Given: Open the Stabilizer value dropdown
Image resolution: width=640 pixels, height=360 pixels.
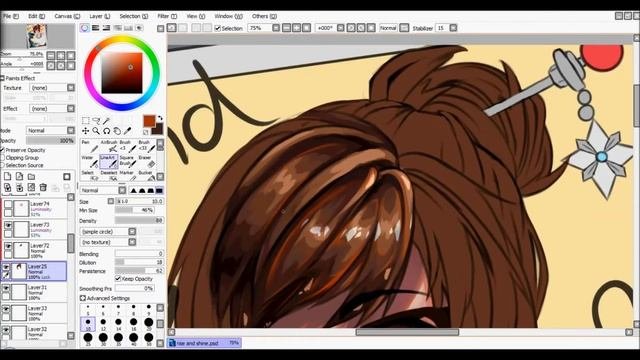Looking at the screenshot, I should point(453,28).
